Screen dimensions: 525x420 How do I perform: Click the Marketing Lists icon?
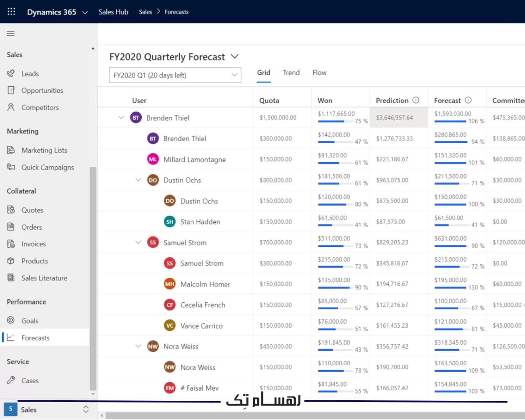[x=10, y=150]
